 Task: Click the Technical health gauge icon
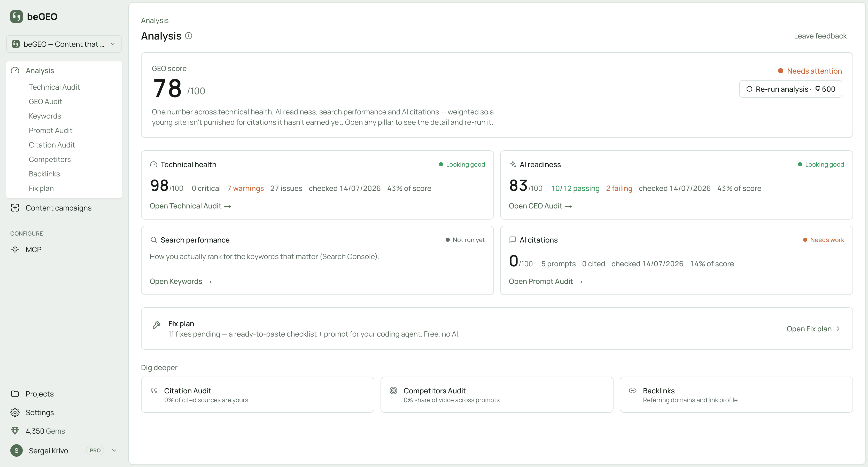click(154, 165)
